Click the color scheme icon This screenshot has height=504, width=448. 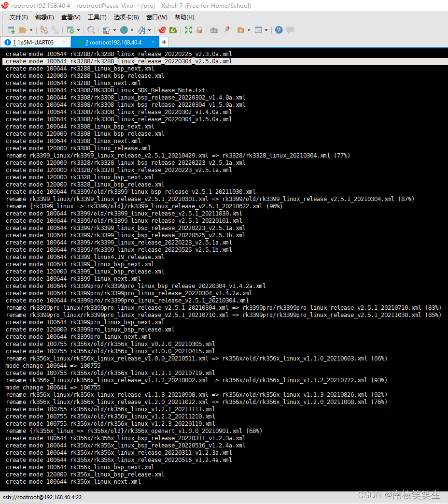pos(106,30)
